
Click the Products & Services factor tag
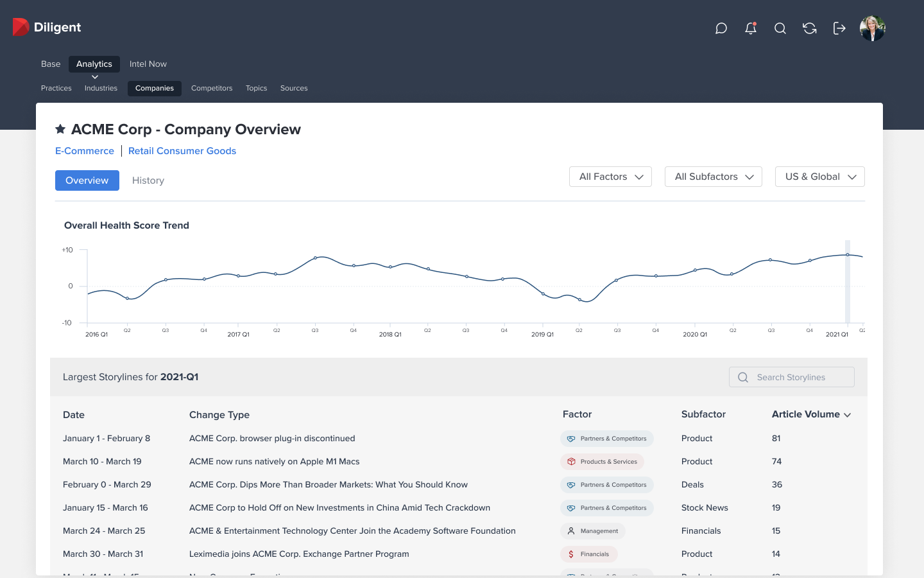point(602,462)
